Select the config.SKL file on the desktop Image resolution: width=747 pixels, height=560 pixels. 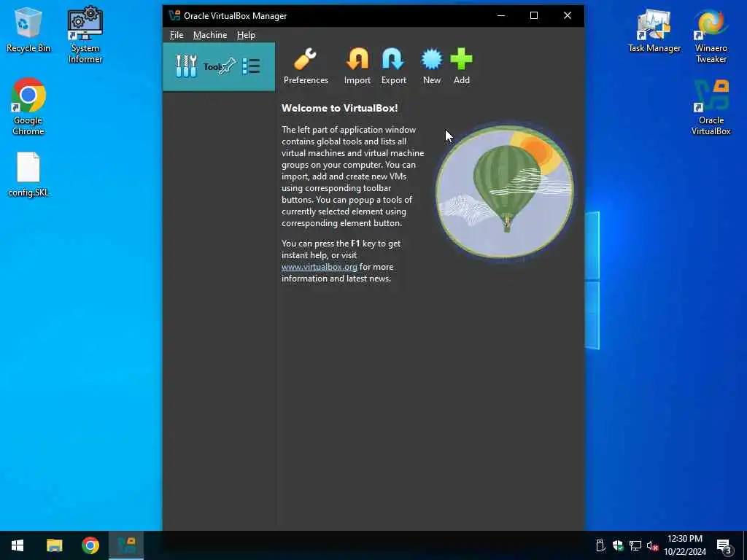pyautogui.click(x=28, y=174)
